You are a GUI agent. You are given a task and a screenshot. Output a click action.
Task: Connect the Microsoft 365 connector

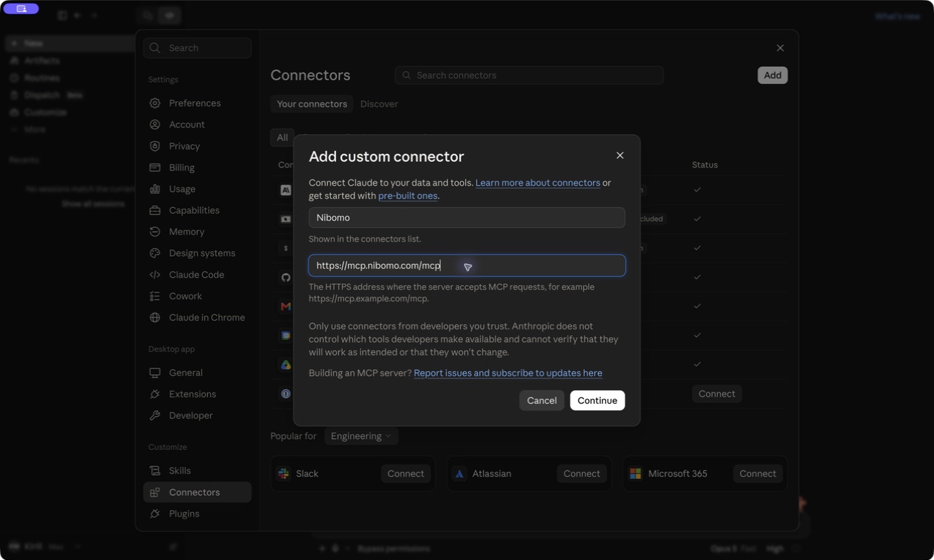point(758,473)
